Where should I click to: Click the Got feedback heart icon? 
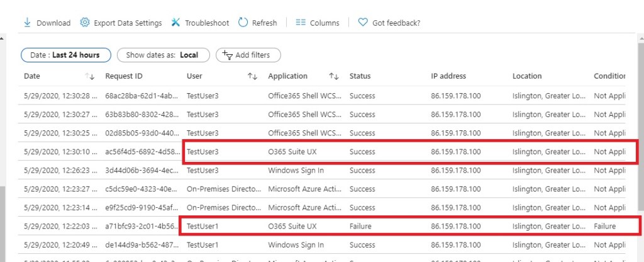pyautogui.click(x=363, y=23)
